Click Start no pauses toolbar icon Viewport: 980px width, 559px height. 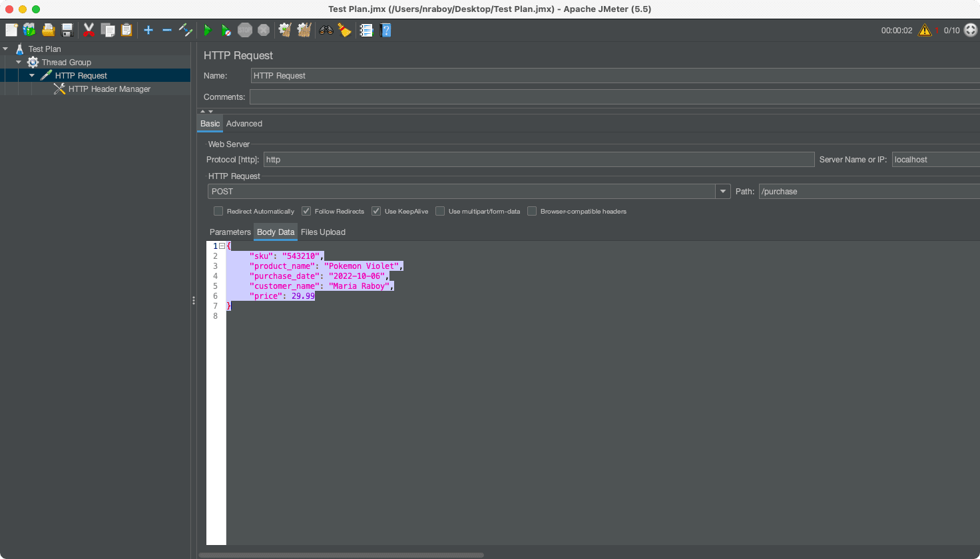[226, 30]
